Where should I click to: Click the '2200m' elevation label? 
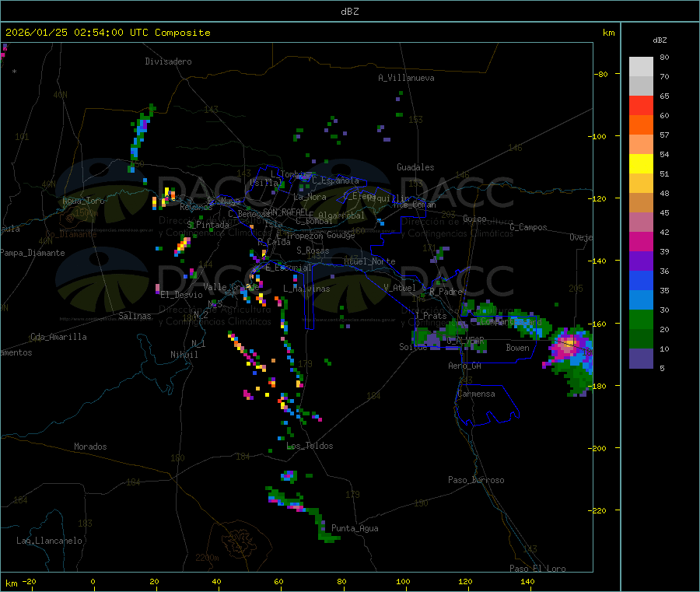click(x=207, y=558)
